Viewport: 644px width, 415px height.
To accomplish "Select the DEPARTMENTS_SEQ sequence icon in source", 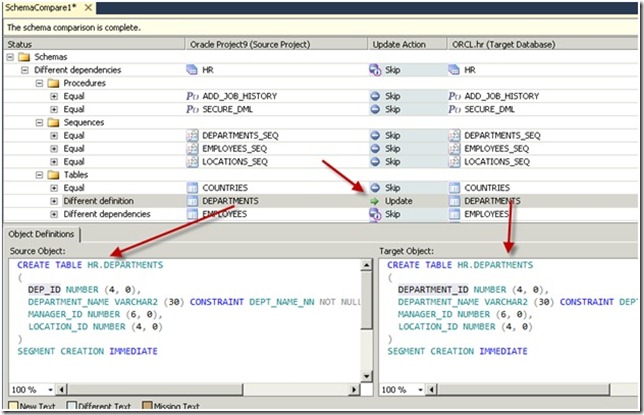I will tap(193, 135).
